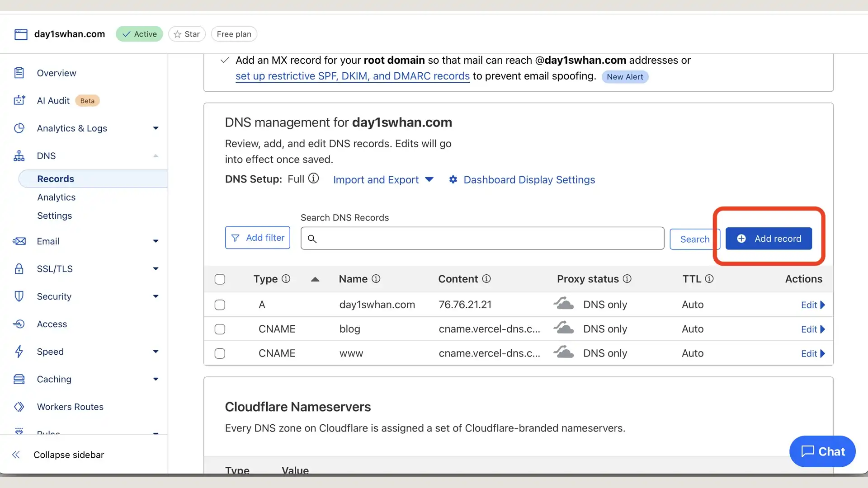Viewport: 868px width, 488px height.
Task: Click the gray cloud icon in blog row
Action: point(564,328)
